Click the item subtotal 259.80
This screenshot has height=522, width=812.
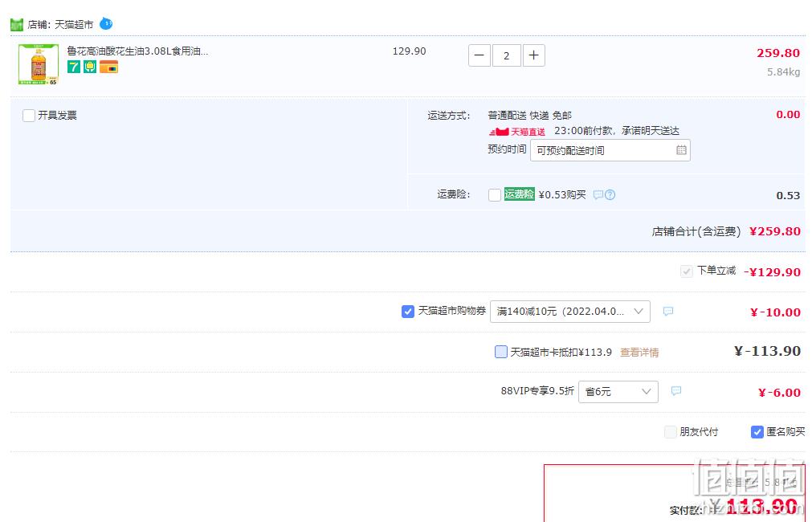coord(778,53)
